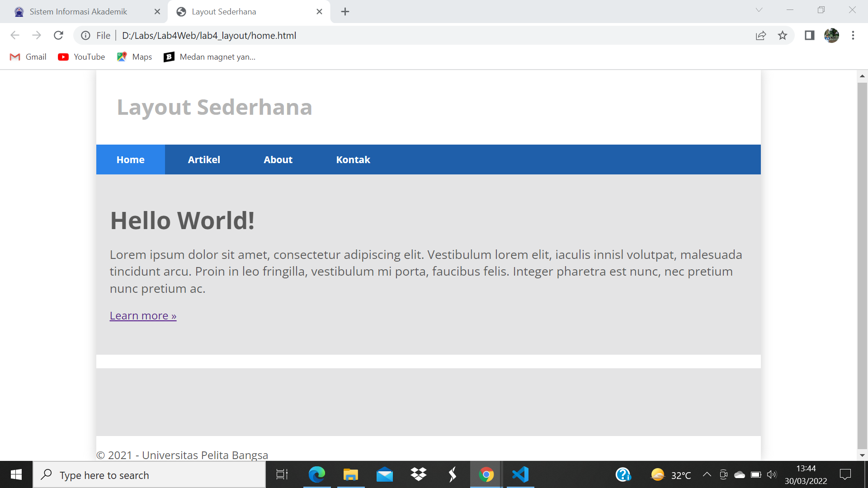Open Gmail from the bookmarks bar

coord(28,56)
